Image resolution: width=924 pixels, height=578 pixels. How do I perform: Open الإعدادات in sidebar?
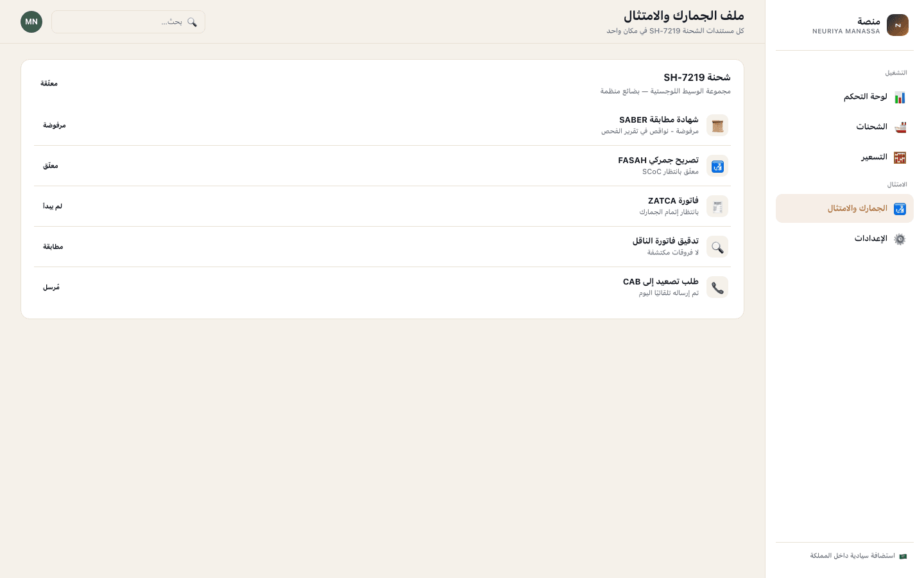(x=844, y=239)
